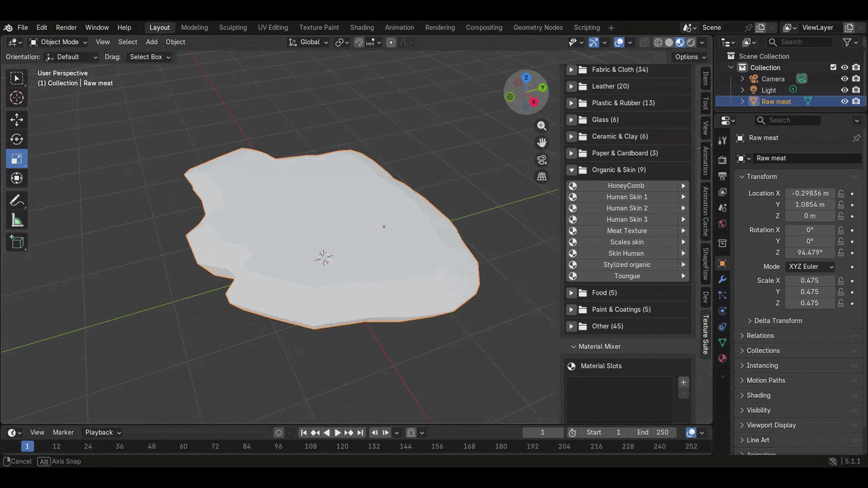Apply the Meat Texture material
The image size is (868, 488).
(x=627, y=230)
